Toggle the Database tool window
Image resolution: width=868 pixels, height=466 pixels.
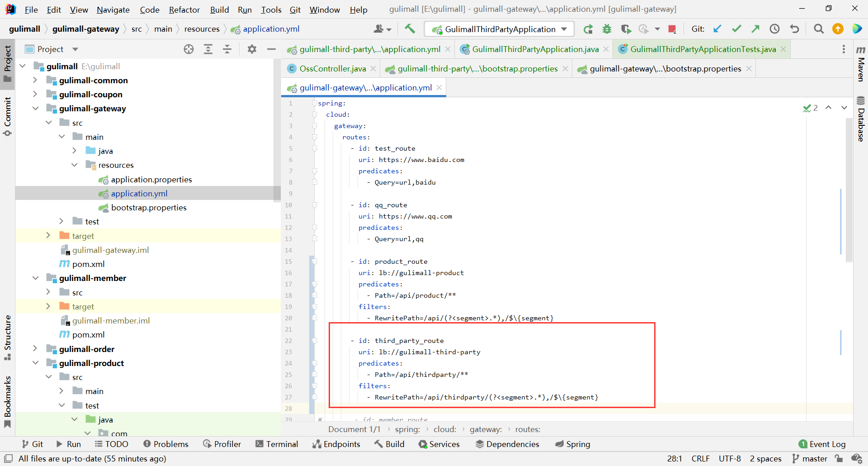coord(861,119)
